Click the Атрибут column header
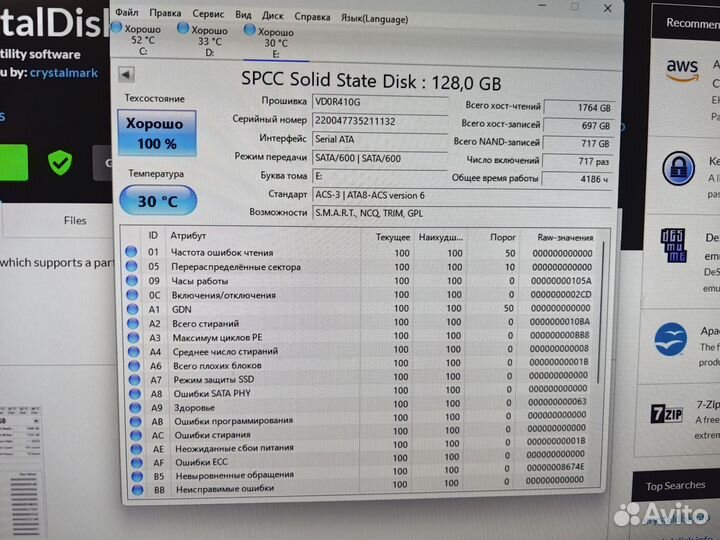The width and height of the screenshot is (720, 540). pyautogui.click(x=188, y=236)
